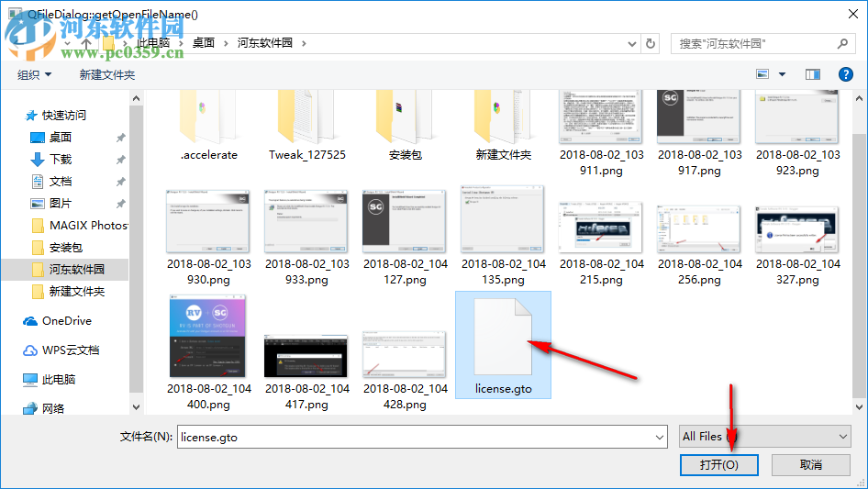Select thumbnail 2018-08-02_104127.png

[406, 221]
